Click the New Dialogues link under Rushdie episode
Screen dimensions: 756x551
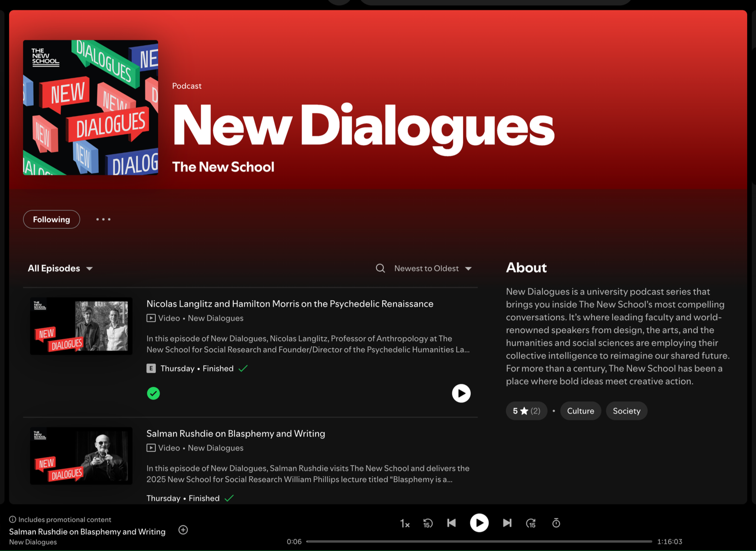point(215,448)
